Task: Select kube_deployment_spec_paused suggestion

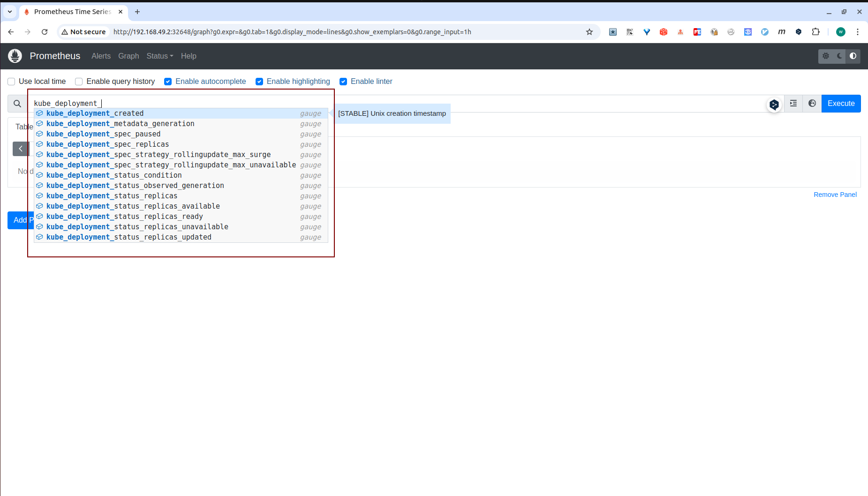Action: coord(181,134)
